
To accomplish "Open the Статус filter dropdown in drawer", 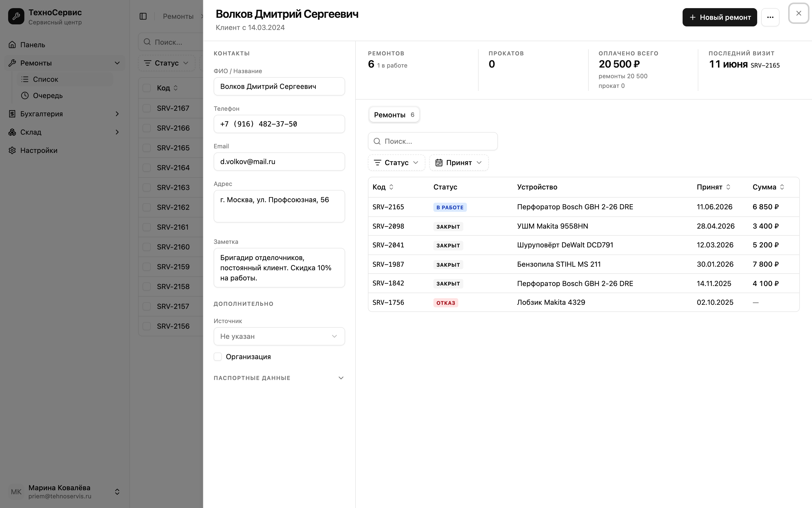I will pos(396,163).
